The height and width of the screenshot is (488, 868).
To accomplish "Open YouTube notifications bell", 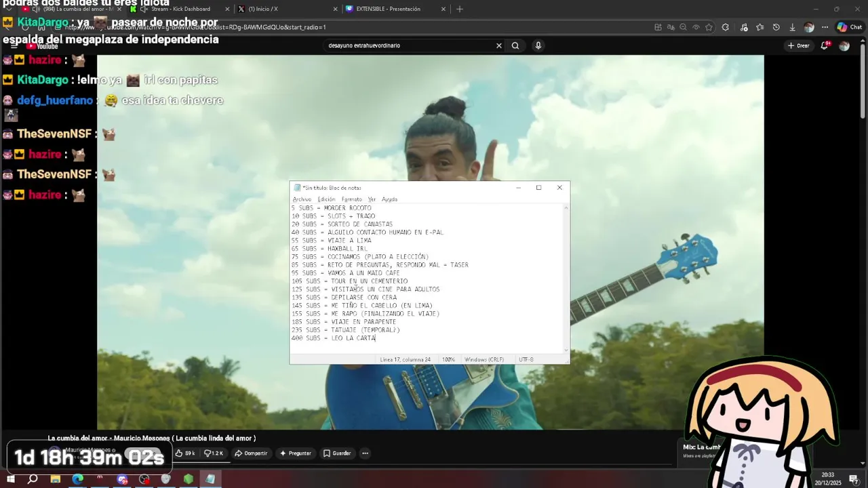I will (825, 45).
